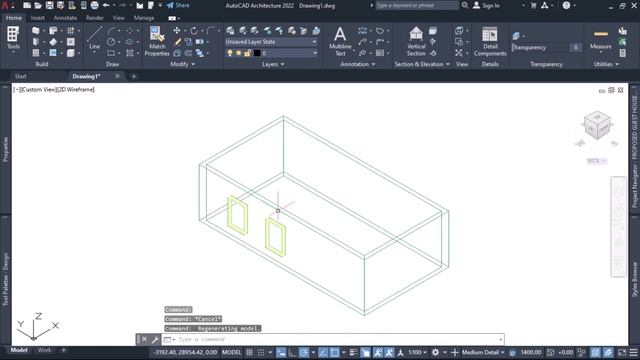
Task: Open the Help question mark icon
Action: tap(566, 5)
